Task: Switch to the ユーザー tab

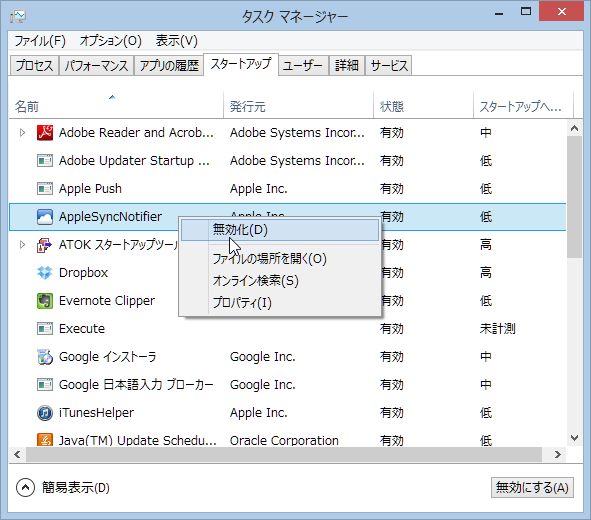Action: (x=303, y=66)
